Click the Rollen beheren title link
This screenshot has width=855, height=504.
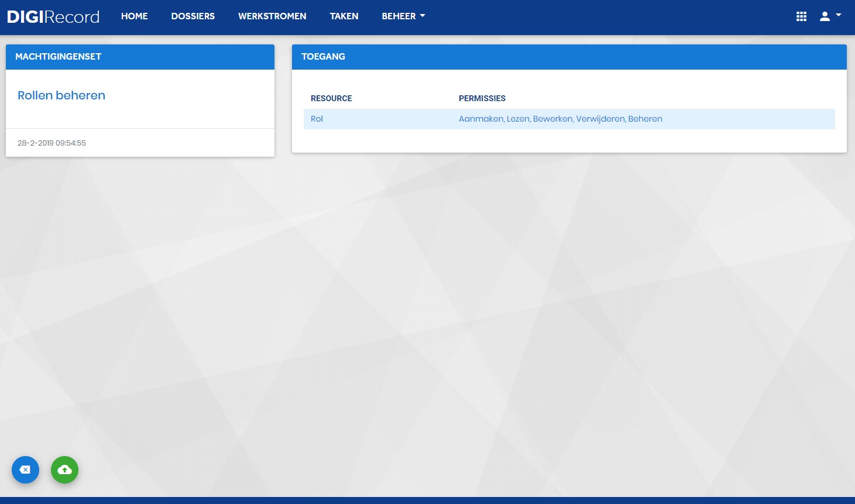pos(61,95)
